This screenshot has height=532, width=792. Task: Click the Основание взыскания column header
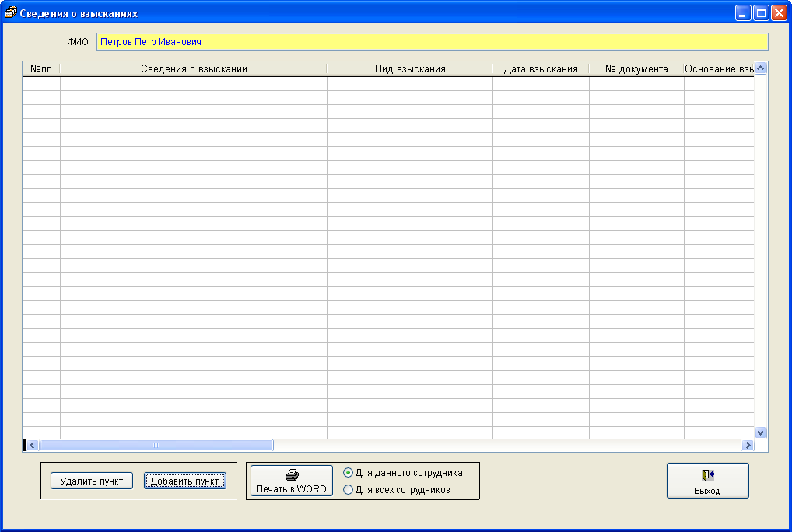(x=720, y=69)
